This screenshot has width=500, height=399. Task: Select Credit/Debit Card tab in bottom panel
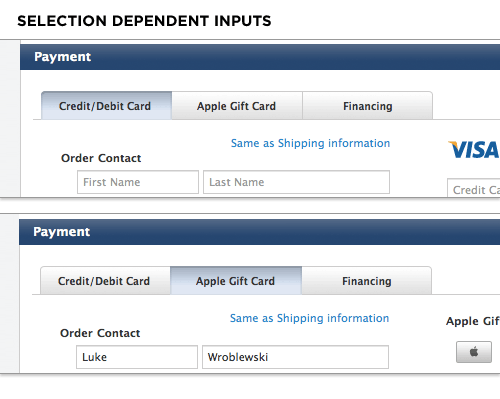pyautogui.click(x=105, y=281)
